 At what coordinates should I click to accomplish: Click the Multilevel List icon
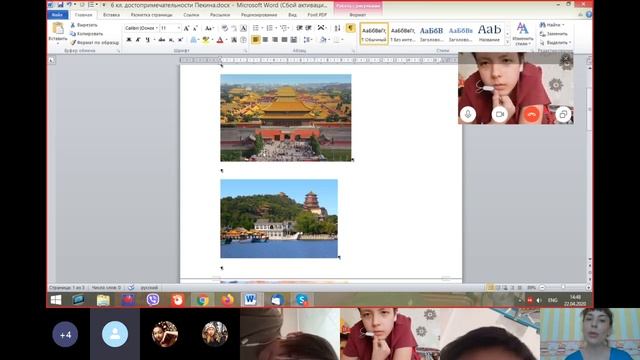coord(284,28)
